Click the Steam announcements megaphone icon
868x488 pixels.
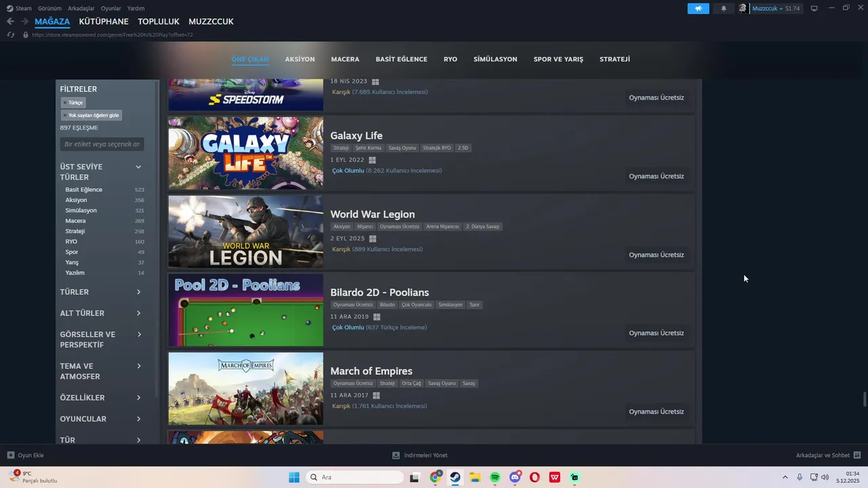(698, 8)
